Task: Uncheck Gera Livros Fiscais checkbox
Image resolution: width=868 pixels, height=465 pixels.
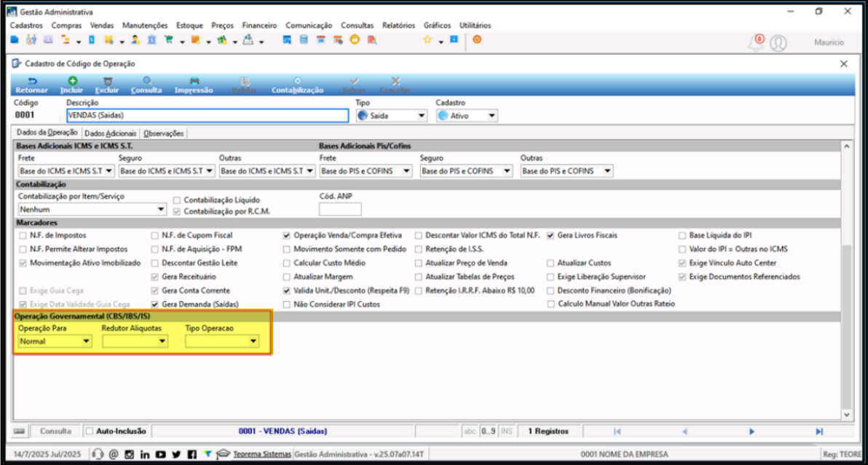Action: tap(551, 236)
